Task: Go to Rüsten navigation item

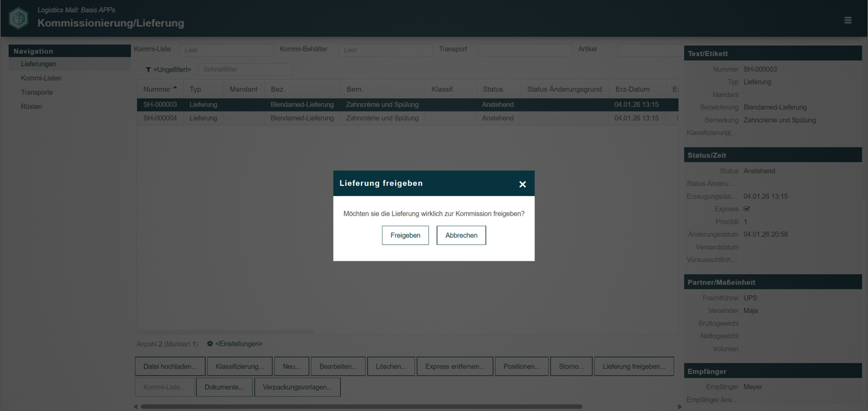Action: pos(31,106)
